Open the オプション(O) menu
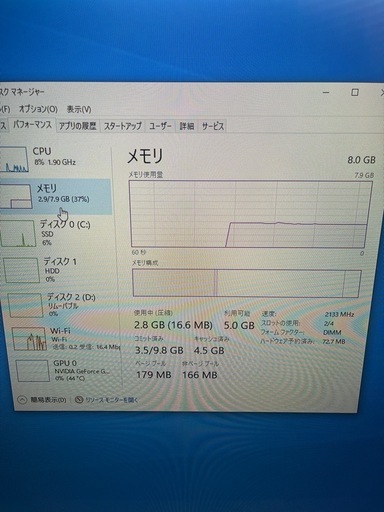Screen dimensions: 384x512 click(38, 109)
